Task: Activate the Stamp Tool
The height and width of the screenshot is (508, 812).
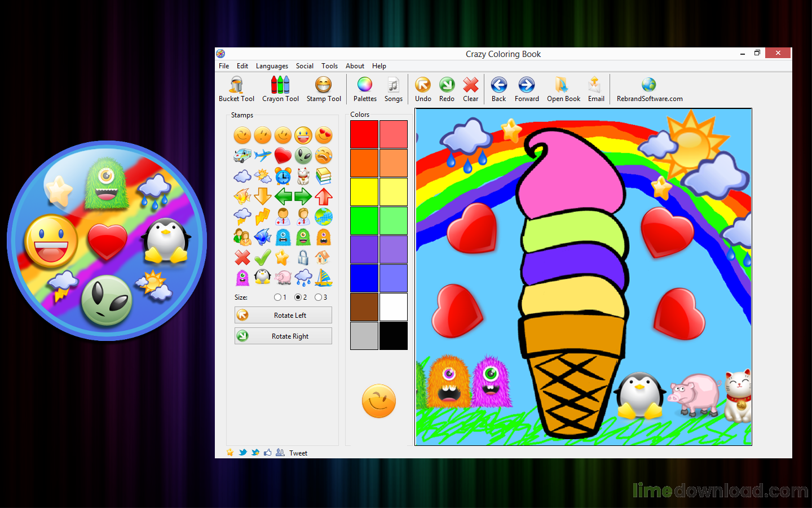Action: 324,89
